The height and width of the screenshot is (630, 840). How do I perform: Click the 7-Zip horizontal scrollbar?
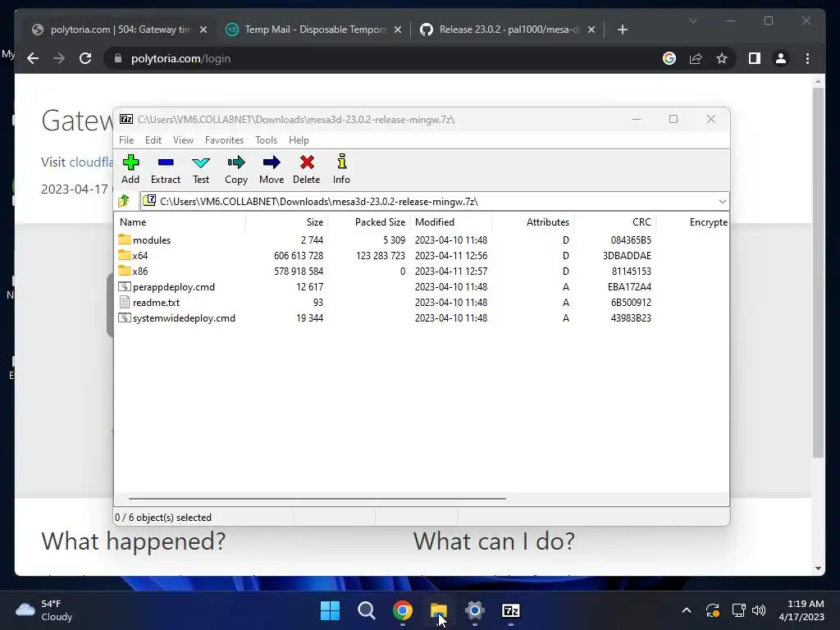pos(317,498)
